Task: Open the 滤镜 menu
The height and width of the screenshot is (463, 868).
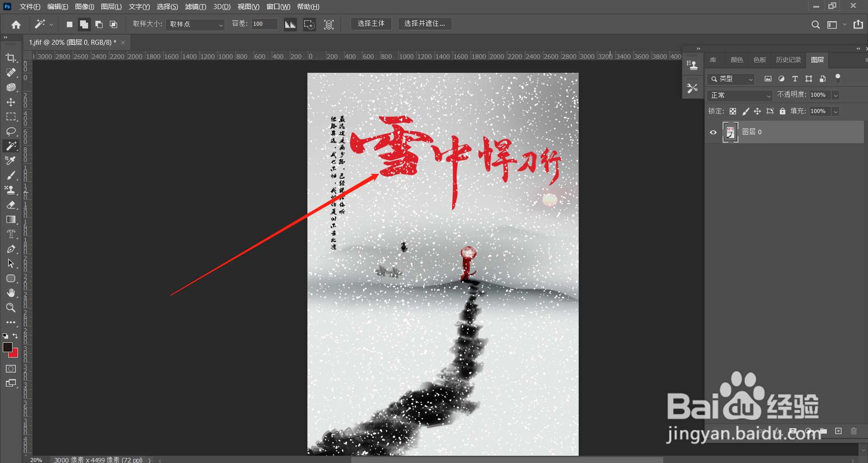Action: tap(195, 6)
